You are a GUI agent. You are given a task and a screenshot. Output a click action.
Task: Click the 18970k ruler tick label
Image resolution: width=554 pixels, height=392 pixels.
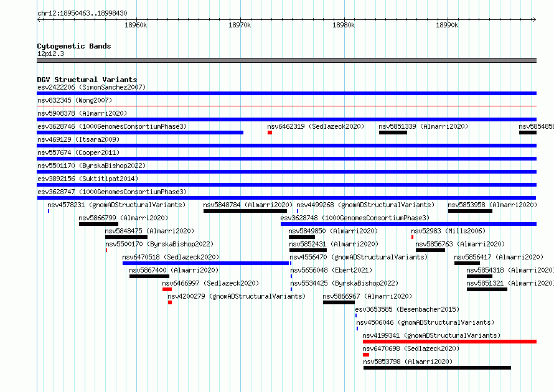(x=240, y=25)
